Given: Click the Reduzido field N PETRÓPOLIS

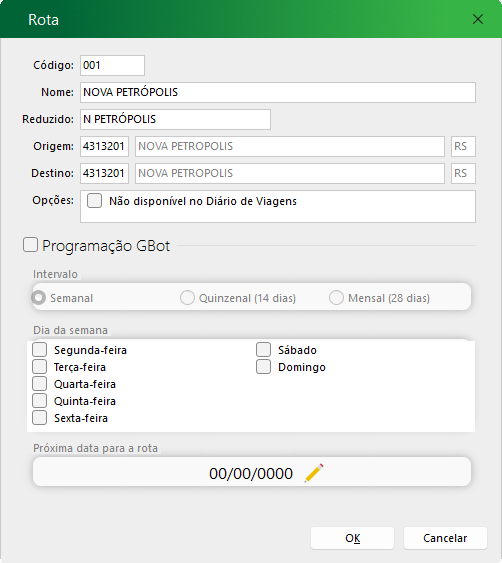Looking at the screenshot, I should coord(175,119).
